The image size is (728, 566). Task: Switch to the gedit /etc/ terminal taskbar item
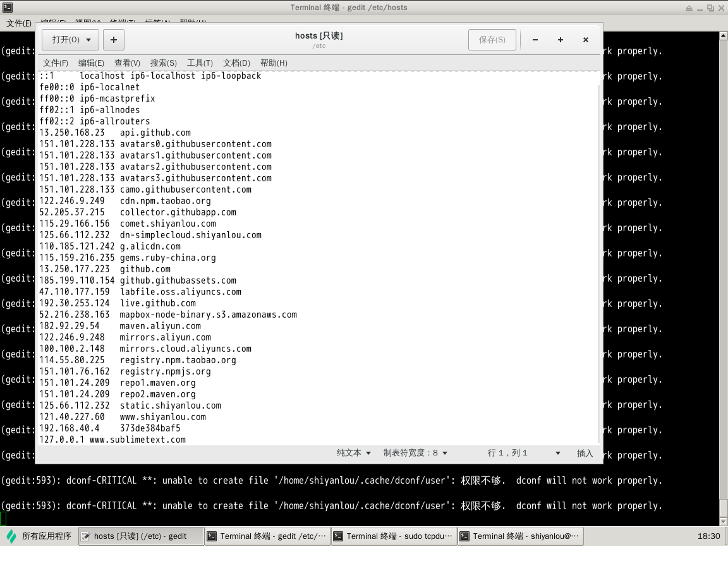pyautogui.click(x=267, y=536)
